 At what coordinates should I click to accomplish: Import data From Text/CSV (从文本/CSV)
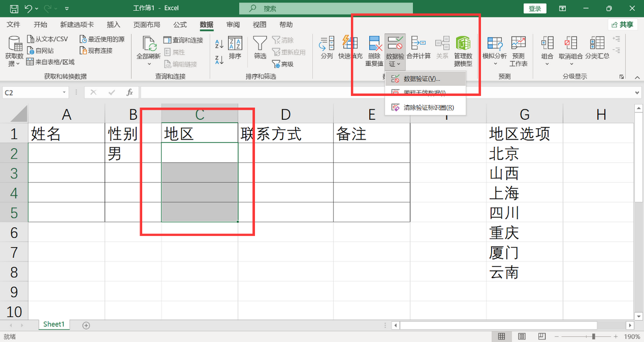tap(48, 39)
